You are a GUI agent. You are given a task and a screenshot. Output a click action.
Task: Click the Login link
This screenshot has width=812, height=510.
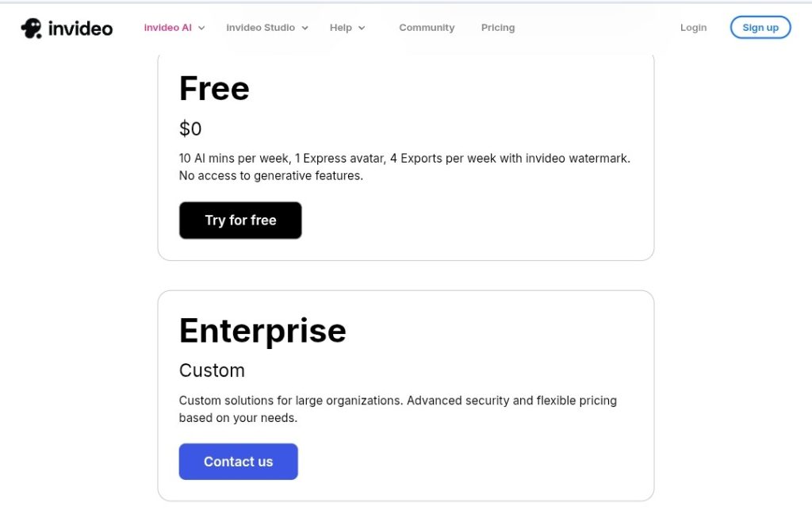pyautogui.click(x=693, y=28)
